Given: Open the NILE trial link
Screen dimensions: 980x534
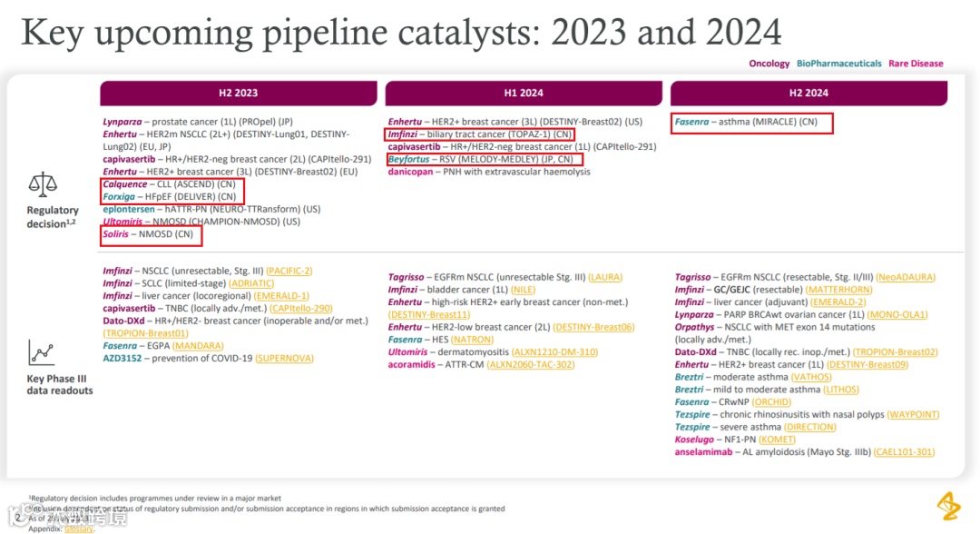Looking at the screenshot, I should pos(524,290).
